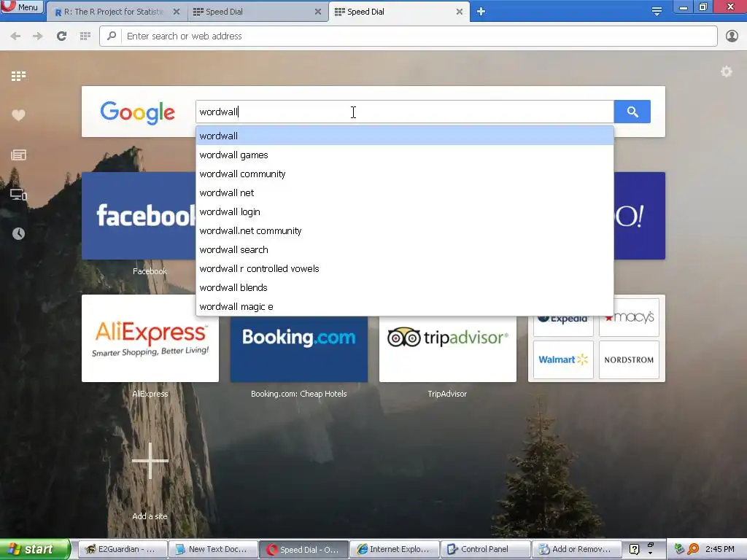Open Speed Dial from the sidebar
Screen dimensions: 747x560
pos(18,76)
